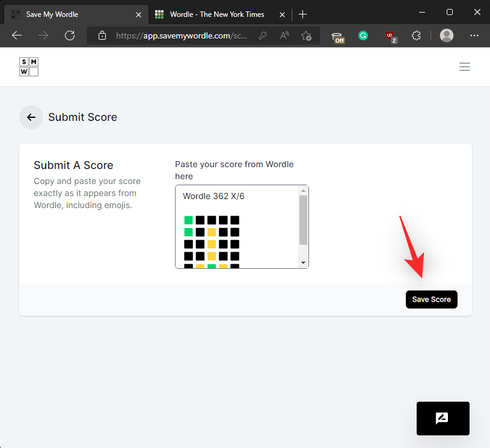
Task: Open the feedback chat widget
Action: [x=443, y=419]
